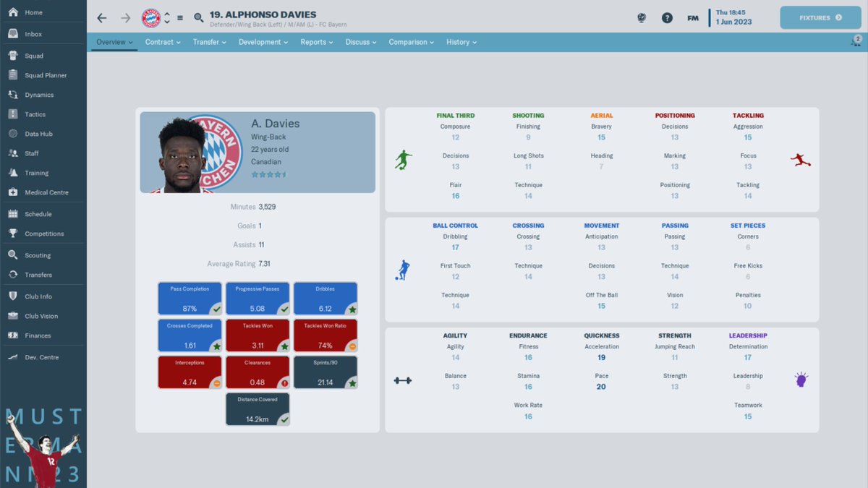Expand the Contract dropdown menu

(163, 42)
